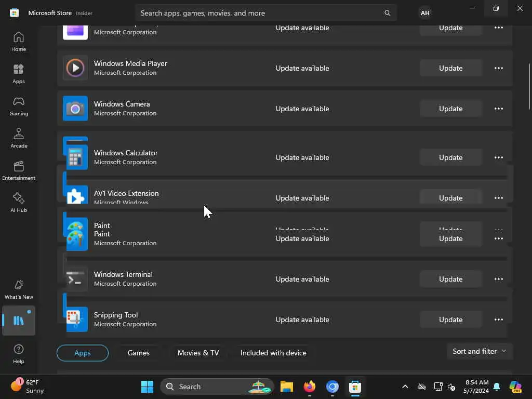Open the Gaming section
Screen dimensions: 532x399
pos(19,106)
